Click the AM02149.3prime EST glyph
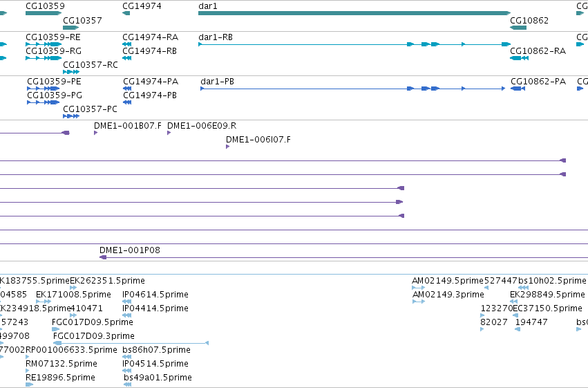 click(419, 302)
